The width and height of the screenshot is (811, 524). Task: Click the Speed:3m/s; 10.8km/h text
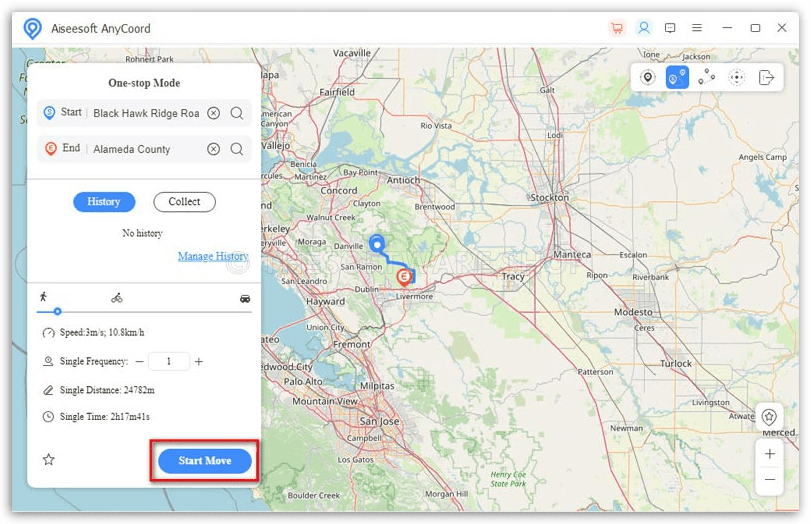pyautogui.click(x=102, y=333)
